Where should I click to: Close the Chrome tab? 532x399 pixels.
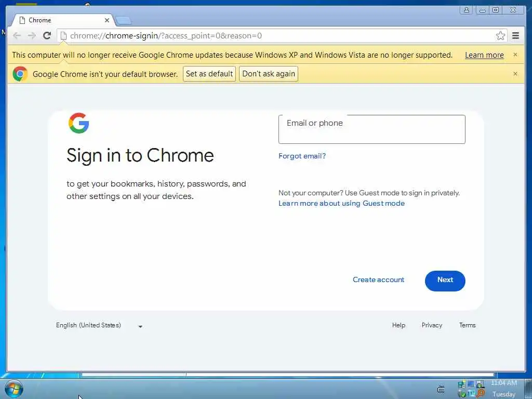coord(107,20)
